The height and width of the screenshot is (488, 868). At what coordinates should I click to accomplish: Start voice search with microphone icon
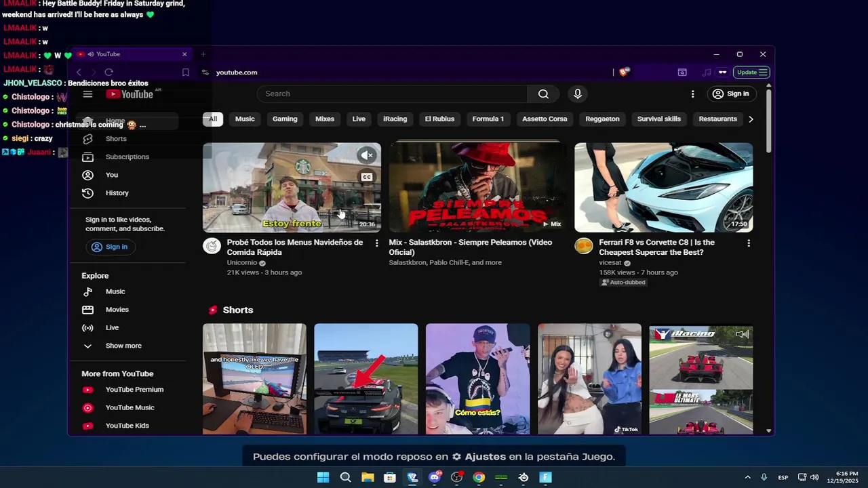pyautogui.click(x=578, y=94)
